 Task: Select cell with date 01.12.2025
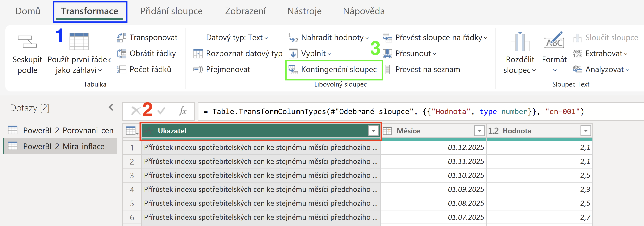[433, 147]
